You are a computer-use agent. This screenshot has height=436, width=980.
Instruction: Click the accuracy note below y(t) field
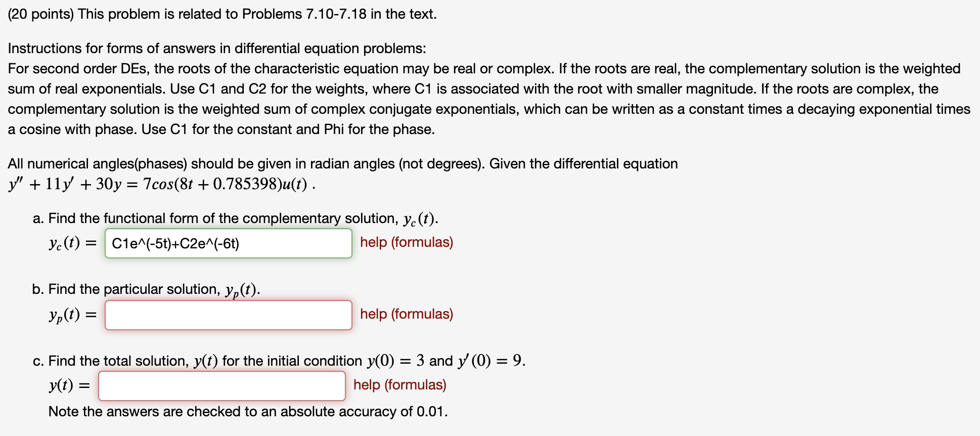pos(248,412)
